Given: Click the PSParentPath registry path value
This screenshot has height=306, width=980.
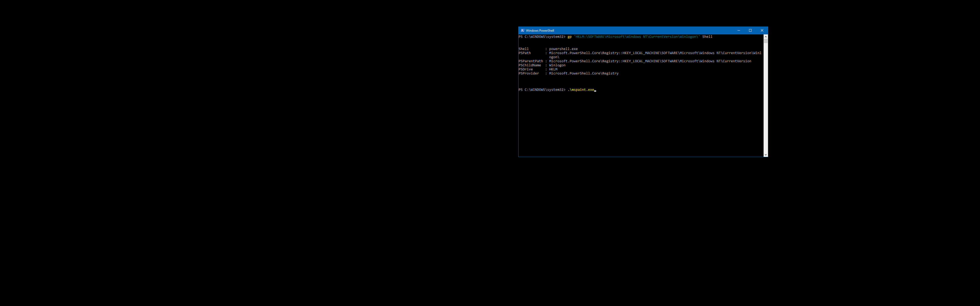Looking at the screenshot, I should pos(650,61).
